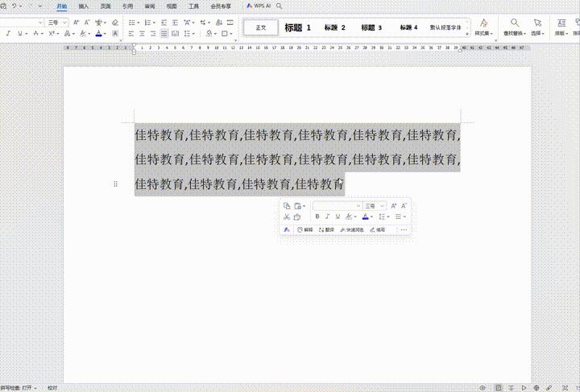Apply strikethrough from the ribbon
Screen dimensions: 580x392
[x=35, y=34]
